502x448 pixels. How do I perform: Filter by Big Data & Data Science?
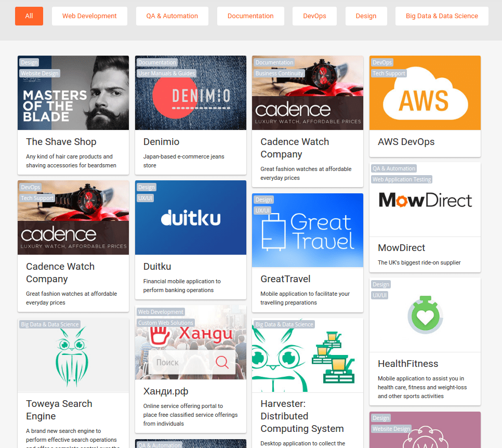442,16
